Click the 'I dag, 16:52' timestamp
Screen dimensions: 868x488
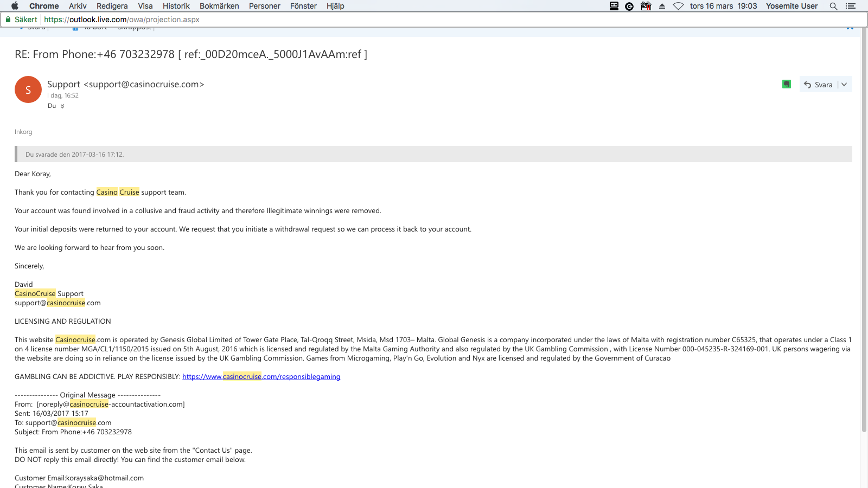tap(63, 95)
